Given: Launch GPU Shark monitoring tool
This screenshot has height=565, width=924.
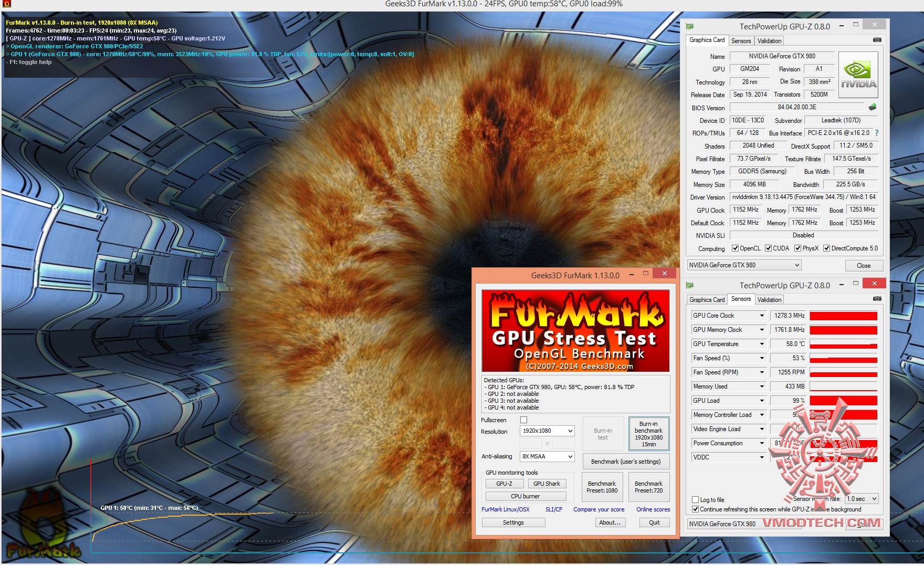Looking at the screenshot, I should [547, 484].
